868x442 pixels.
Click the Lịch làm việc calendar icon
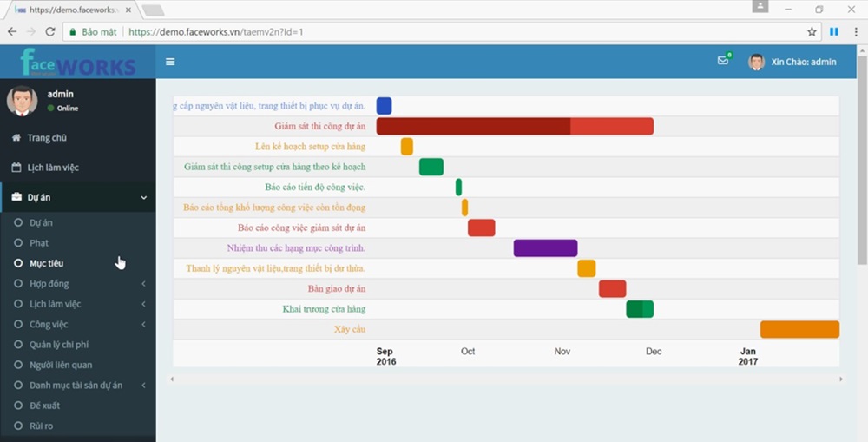(x=16, y=168)
